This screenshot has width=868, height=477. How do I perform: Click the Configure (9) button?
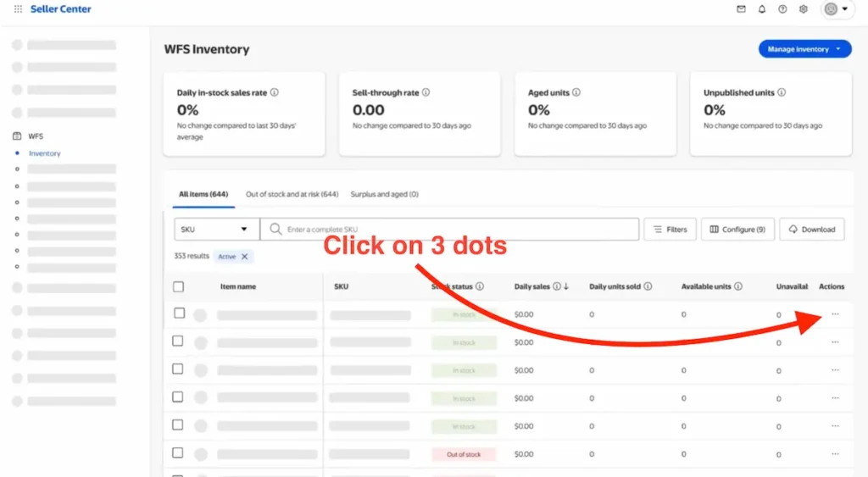pyautogui.click(x=738, y=229)
